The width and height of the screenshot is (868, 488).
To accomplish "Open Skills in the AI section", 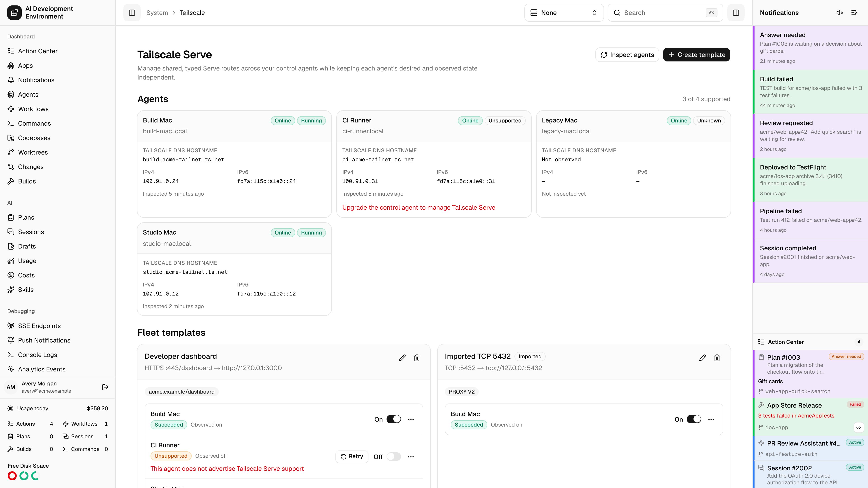I will [x=58, y=290].
